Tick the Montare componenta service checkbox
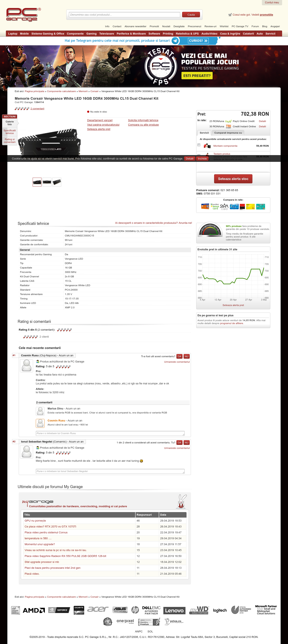 [x=199, y=145]
